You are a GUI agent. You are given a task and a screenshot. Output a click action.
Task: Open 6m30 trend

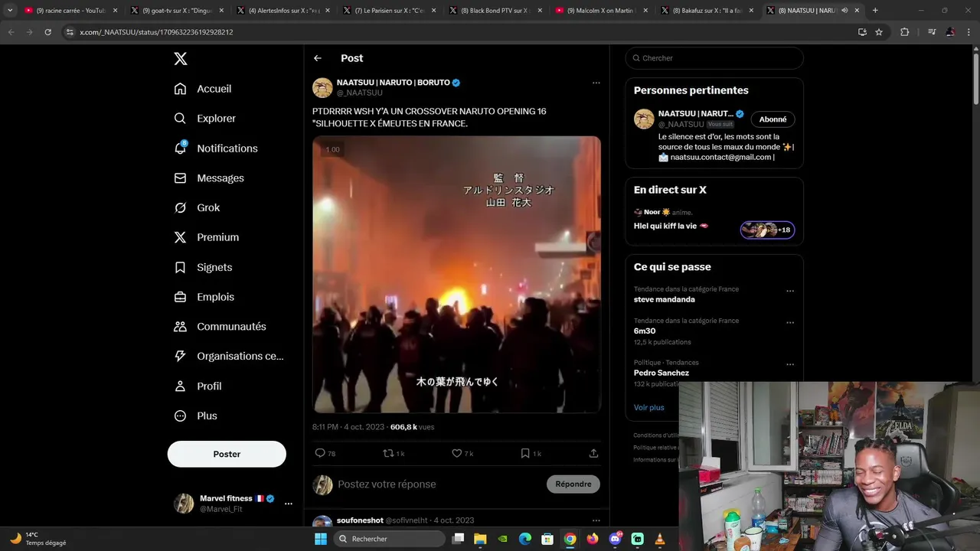(644, 331)
